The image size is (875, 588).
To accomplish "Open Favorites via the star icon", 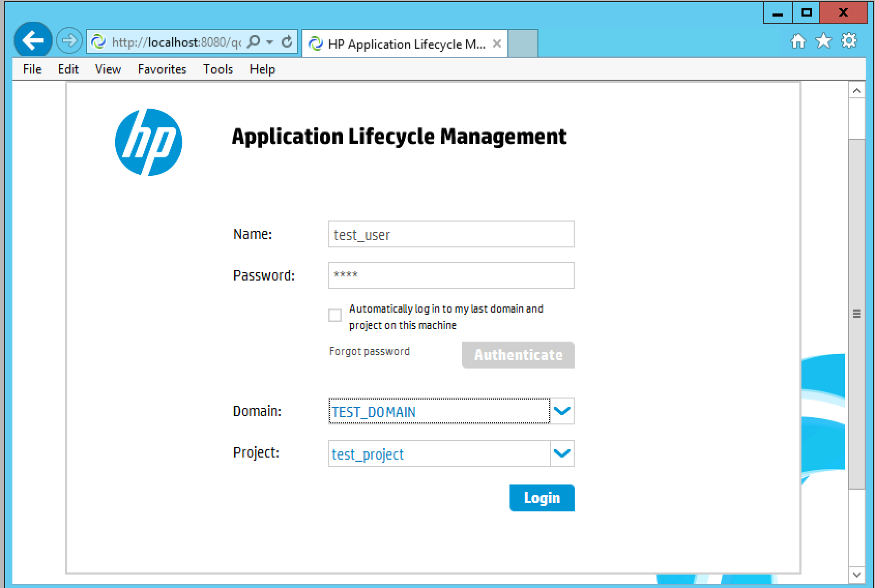I will click(823, 41).
